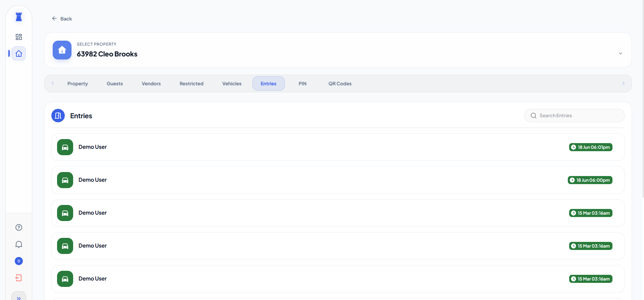Switch to the Restricted tab
Viewport: 644px width, 300px height.
coord(191,84)
